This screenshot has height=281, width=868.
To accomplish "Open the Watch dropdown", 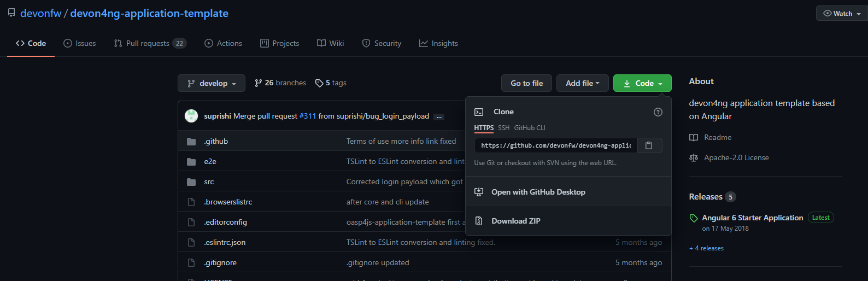I will tap(842, 14).
